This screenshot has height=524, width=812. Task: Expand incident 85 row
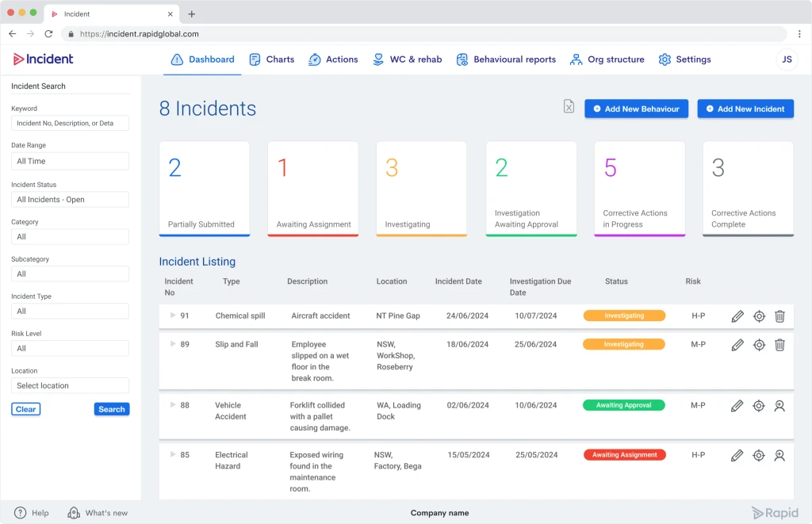(x=172, y=454)
